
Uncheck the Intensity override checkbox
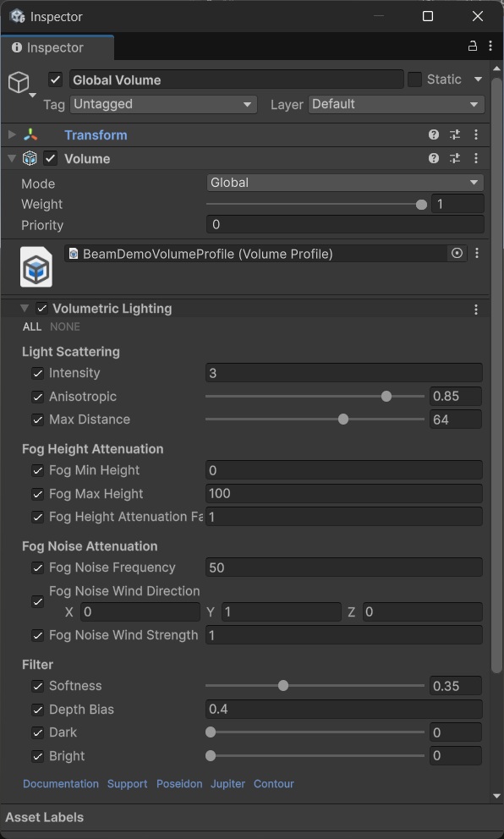click(37, 373)
